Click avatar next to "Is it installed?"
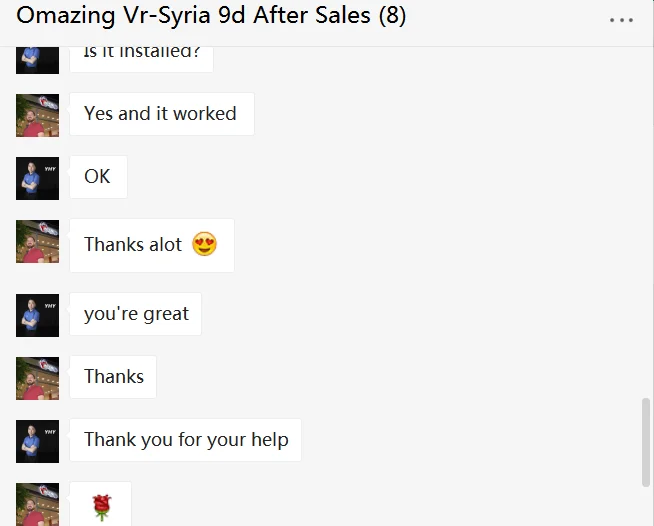Viewport: 654px width, 526px height. (38, 59)
